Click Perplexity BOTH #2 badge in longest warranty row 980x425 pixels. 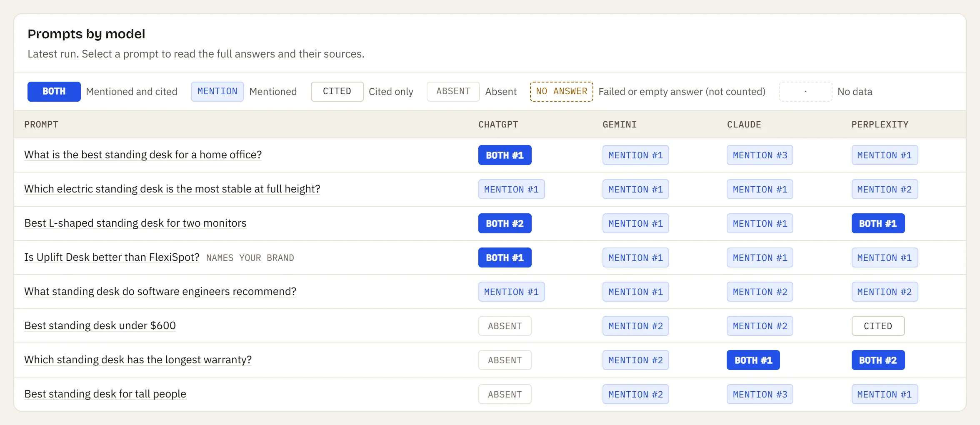click(878, 360)
